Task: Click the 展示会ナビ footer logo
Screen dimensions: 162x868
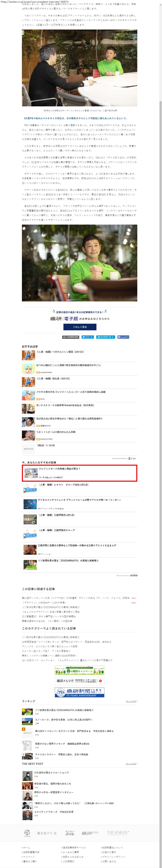Action: pos(46,833)
